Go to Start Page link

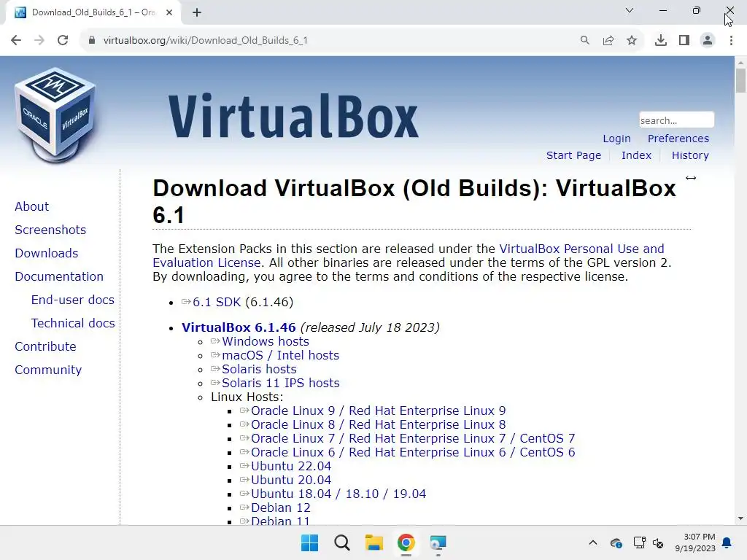[573, 155]
